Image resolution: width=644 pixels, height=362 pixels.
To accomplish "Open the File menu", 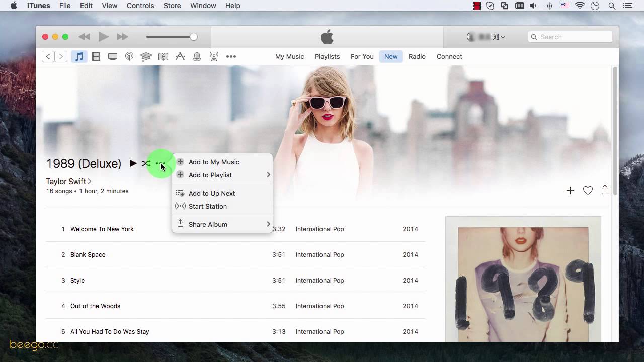I will tap(65, 6).
